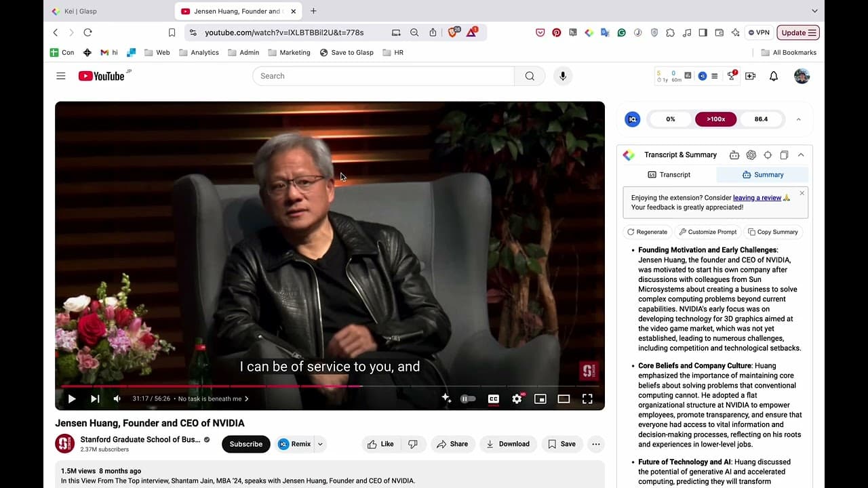
Task: Click the AI robot summary icon
Action: click(x=734, y=155)
